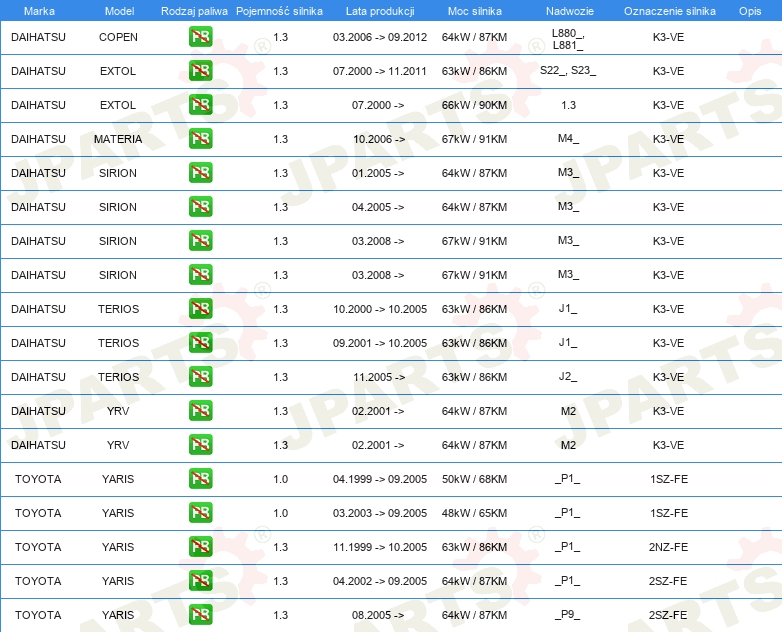Click fuel icon for YARIS 48kW / 65KM row
Viewport: 782px width, 632px height.
pos(200,513)
